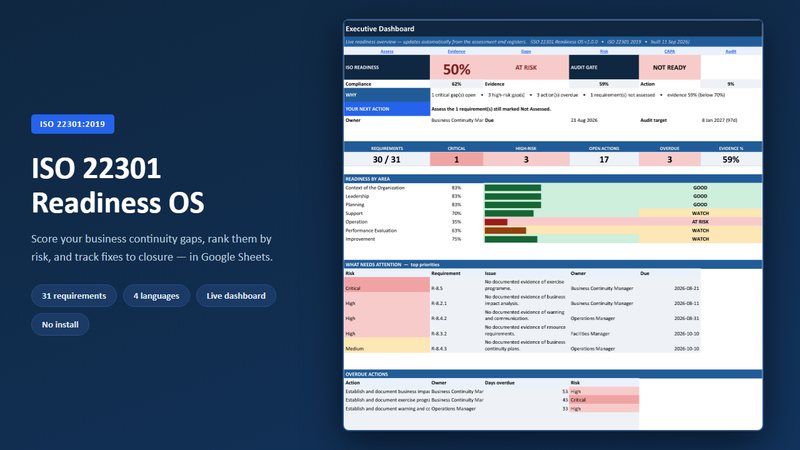Select the Evidence % value 59% tile
This screenshot has width=800, height=450.
pyautogui.click(x=731, y=160)
